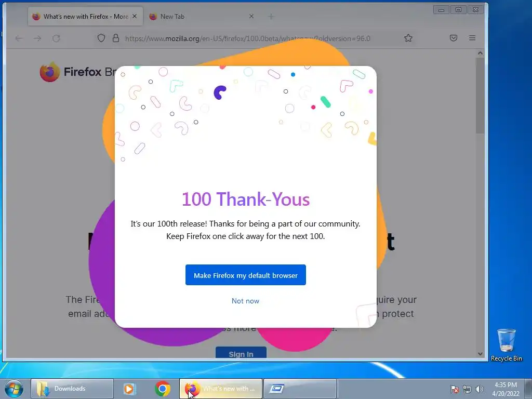Select Recycle Bin desktop icon
The image size is (532, 399).
point(506,344)
